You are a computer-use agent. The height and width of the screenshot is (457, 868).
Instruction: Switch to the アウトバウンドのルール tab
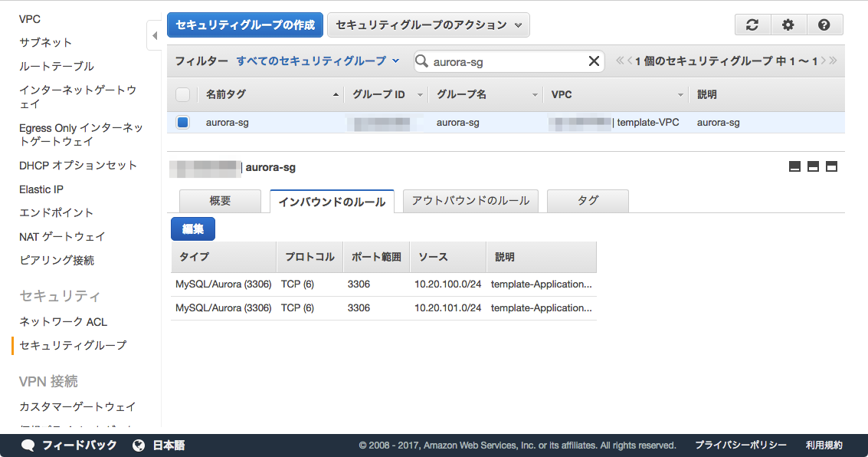tap(470, 200)
